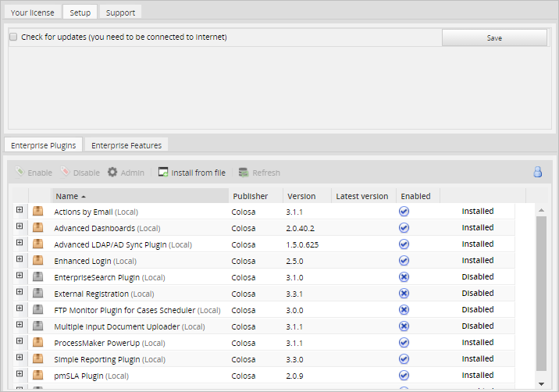This screenshot has width=559, height=392.
Task: Click the Disable plugin toolbar icon
Action: point(66,173)
